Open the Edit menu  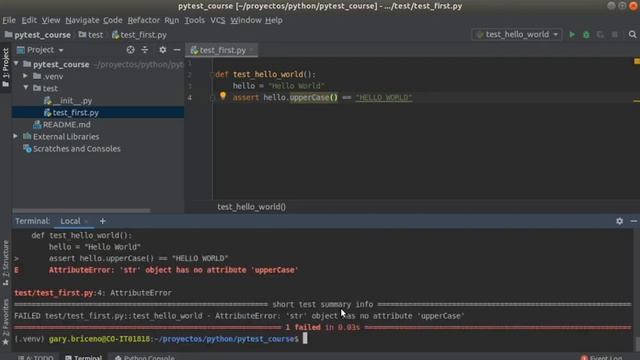(29, 20)
